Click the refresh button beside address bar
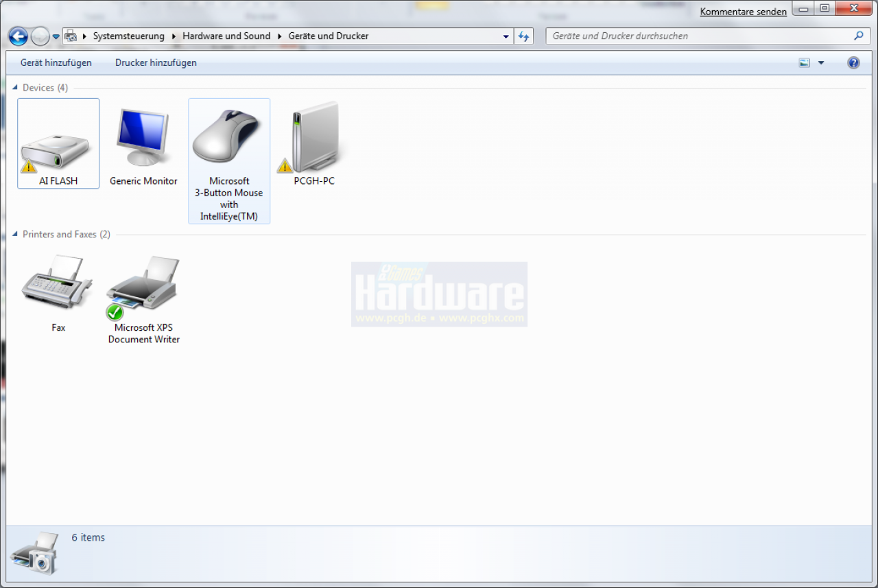 [x=525, y=36]
